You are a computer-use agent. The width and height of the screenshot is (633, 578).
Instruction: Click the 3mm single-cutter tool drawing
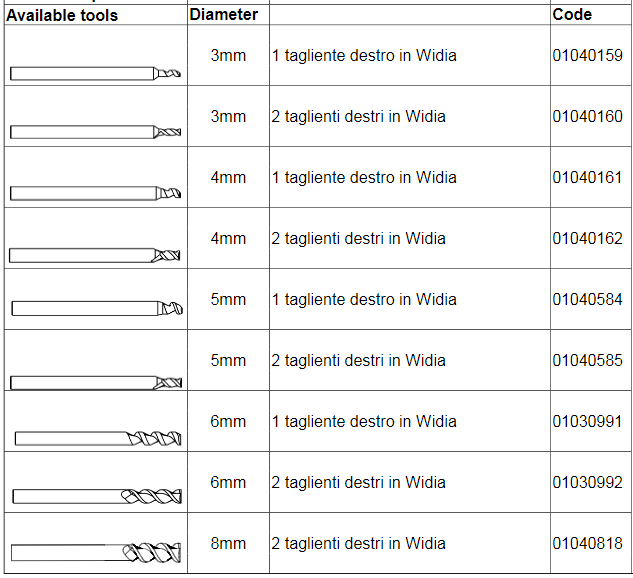coord(95,73)
